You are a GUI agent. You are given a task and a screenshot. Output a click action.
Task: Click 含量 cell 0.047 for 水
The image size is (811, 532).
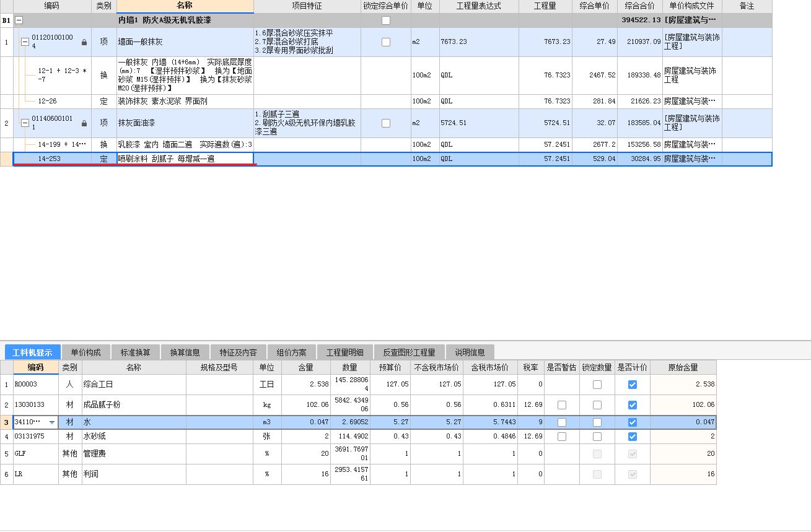[306, 422]
